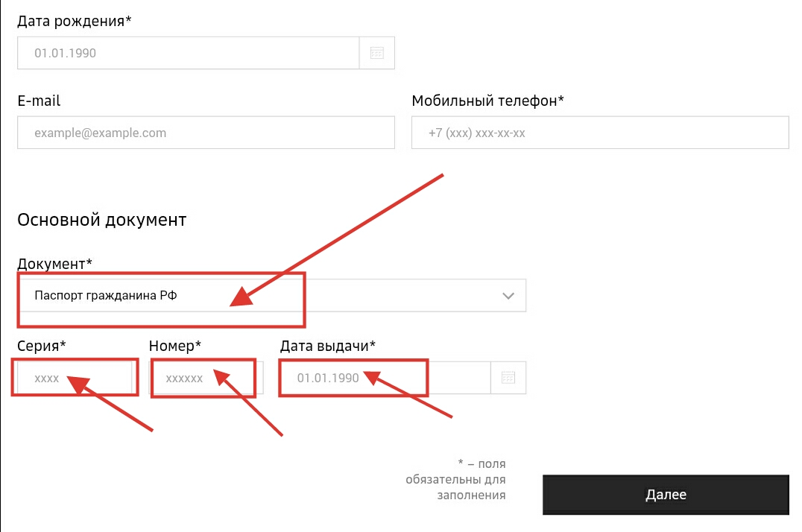Click the 'E-mail' field label
802x532 pixels.
[x=39, y=101]
